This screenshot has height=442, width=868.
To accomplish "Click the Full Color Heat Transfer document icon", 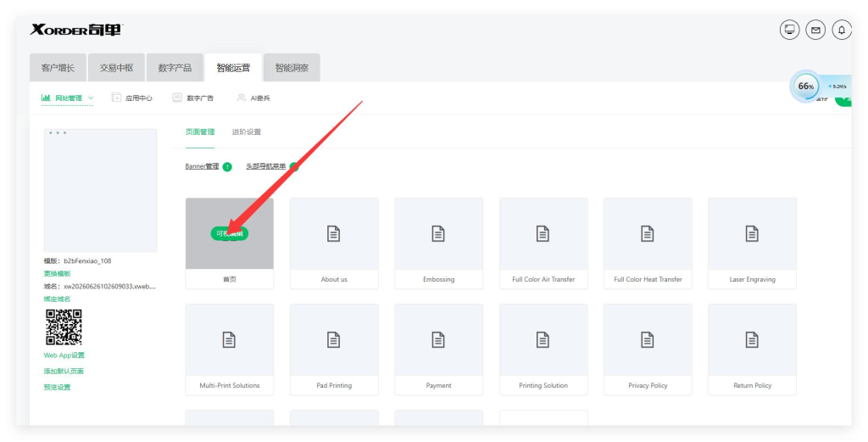I will point(647,234).
